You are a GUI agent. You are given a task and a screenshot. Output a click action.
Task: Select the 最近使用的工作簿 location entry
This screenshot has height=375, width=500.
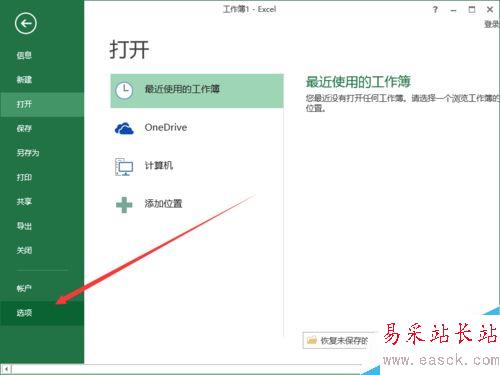(197, 91)
